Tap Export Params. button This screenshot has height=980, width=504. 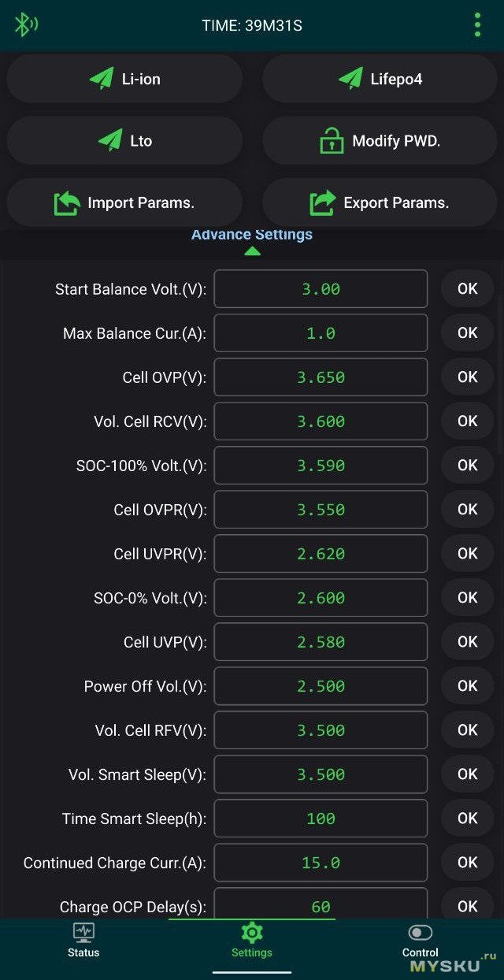click(x=381, y=202)
